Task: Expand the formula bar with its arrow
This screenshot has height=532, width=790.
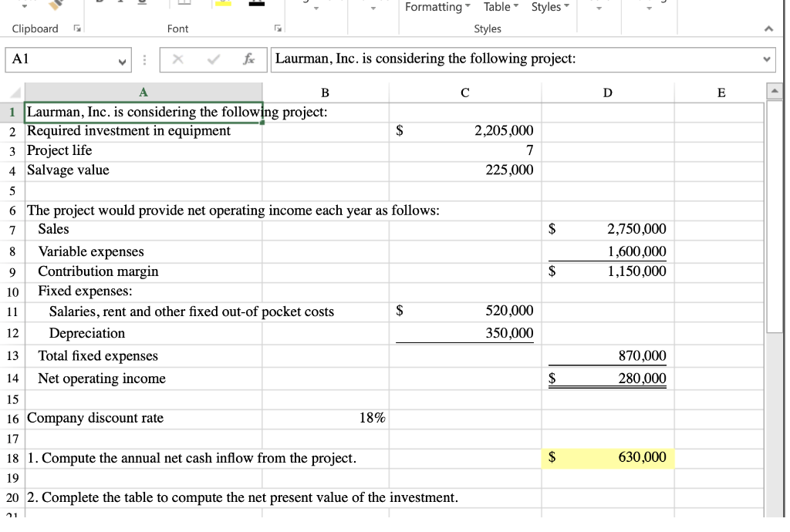Action: point(767,59)
